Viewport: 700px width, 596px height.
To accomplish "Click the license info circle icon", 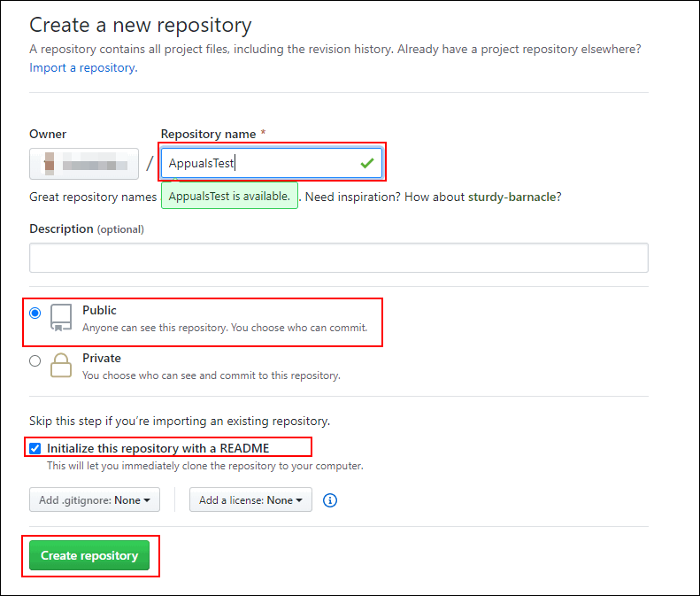I will pos(330,500).
